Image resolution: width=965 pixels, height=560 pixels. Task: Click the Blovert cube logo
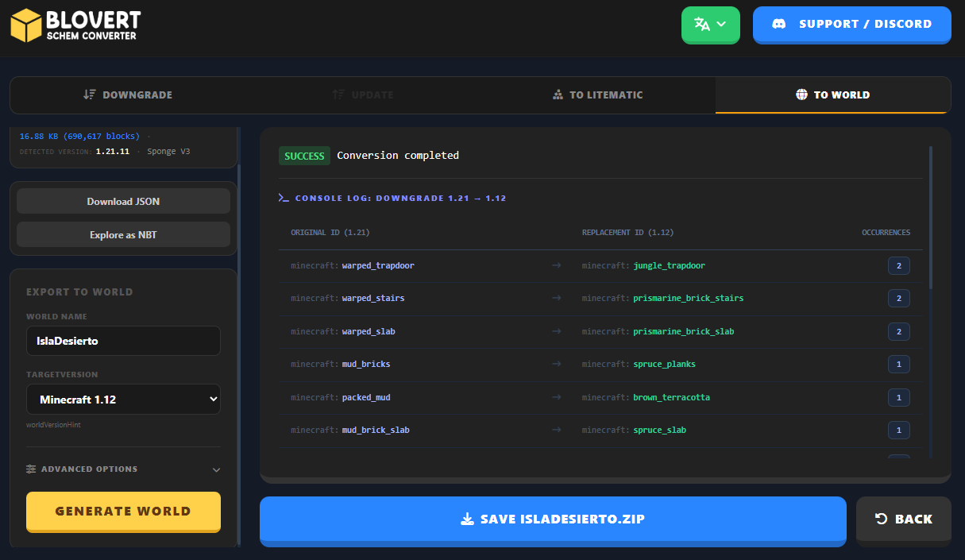26,25
